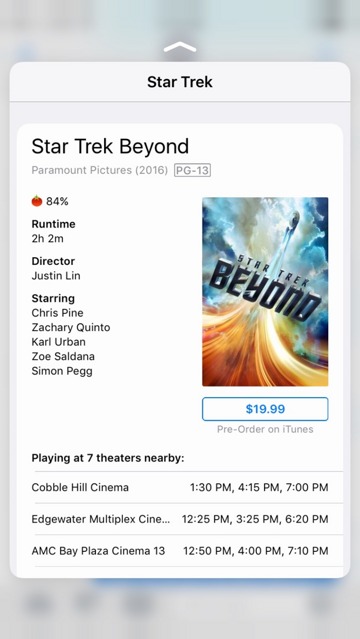Open AMC Bay Plaza Cinema 13 row
This screenshot has width=360, height=639.
tap(180, 551)
